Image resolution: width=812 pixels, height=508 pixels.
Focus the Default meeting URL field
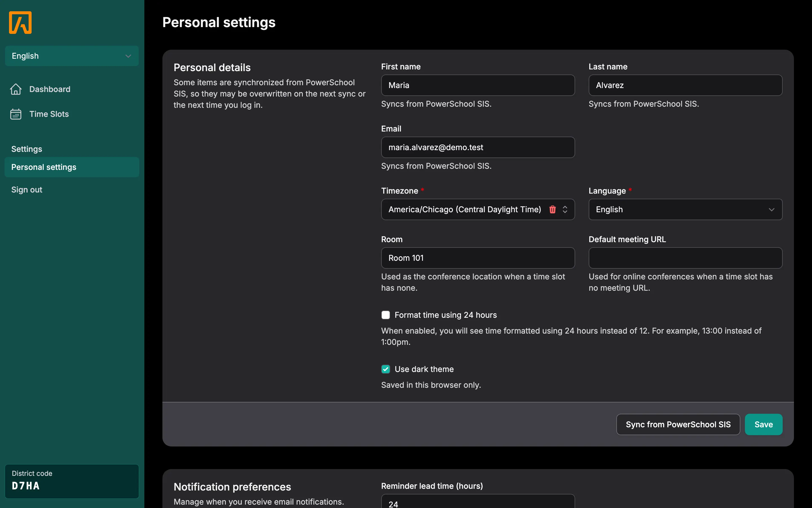pos(685,258)
